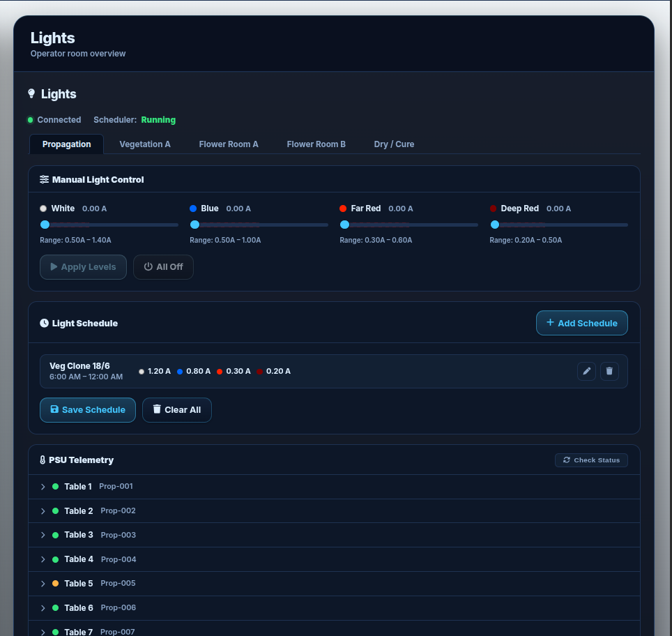The image size is (672, 636).
Task: Expand the Table 3 telemetry row
Action: (x=43, y=535)
